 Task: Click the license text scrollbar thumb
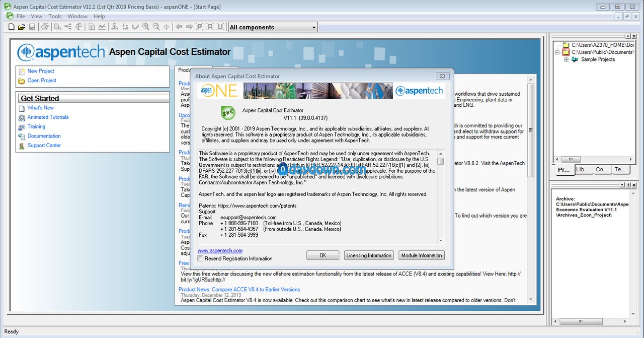pos(441,161)
